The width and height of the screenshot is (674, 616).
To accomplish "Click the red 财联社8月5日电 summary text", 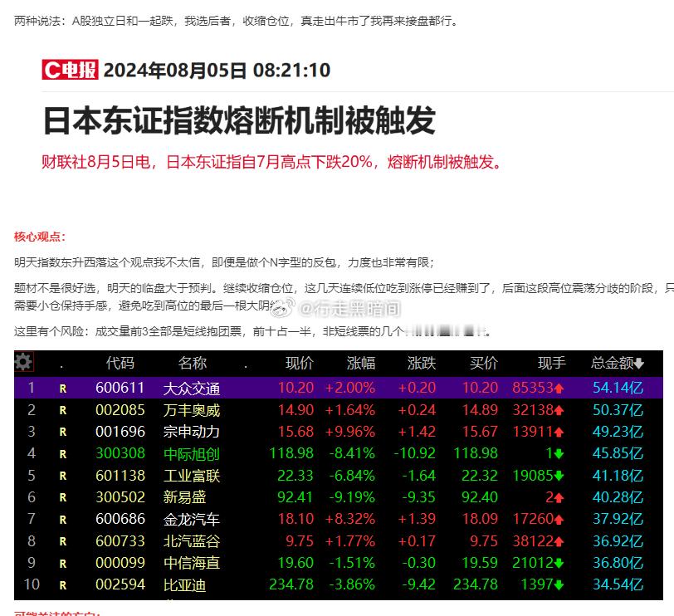I will point(271,162).
